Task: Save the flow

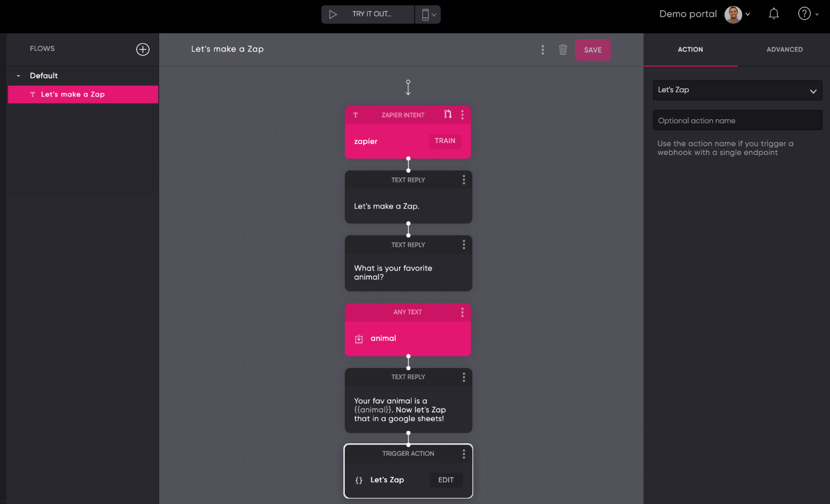Action: click(593, 50)
